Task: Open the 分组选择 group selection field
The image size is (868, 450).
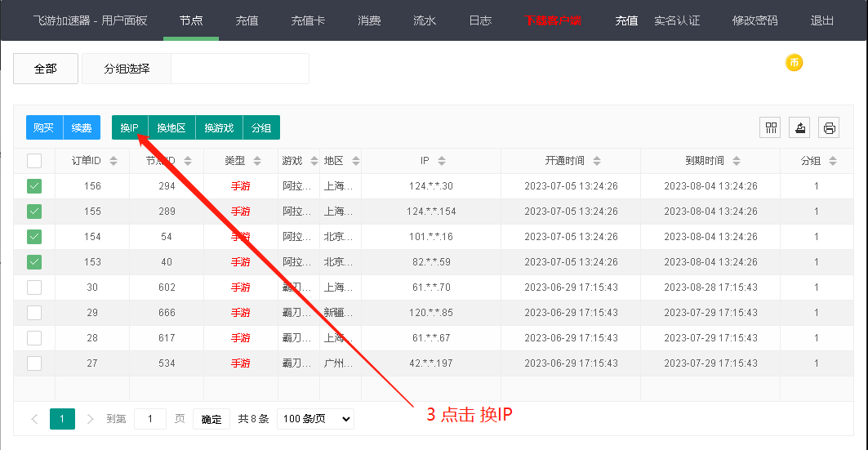Action: point(240,69)
